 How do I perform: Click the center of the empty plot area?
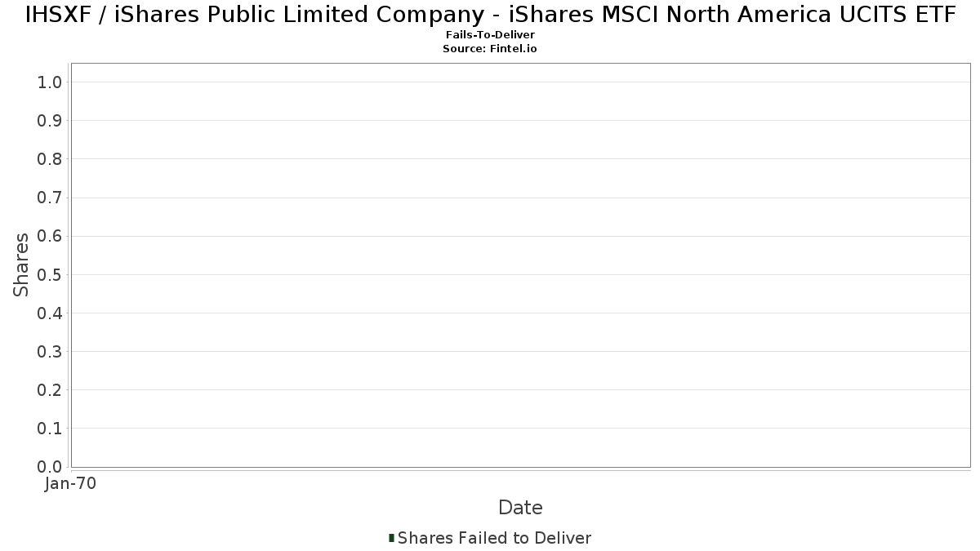[520, 264]
